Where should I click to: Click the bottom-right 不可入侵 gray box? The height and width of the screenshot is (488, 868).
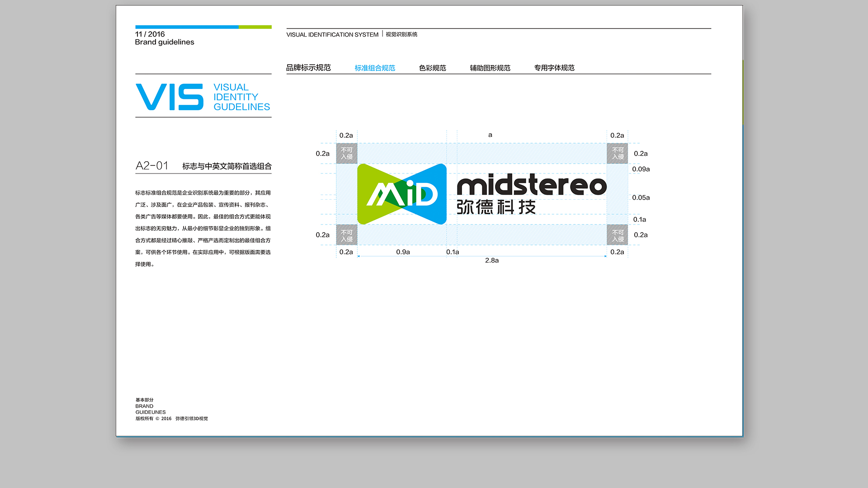(618, 235)
